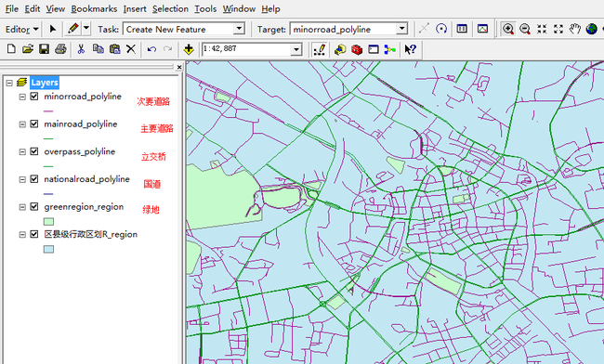Viewport: 604px width, 364px height.
Task: Hide the greenregion_region layer
Action: pos(34,207)
